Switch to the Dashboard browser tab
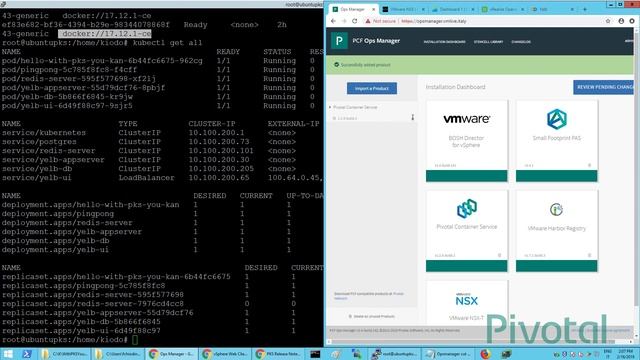640x360 pixels. point(452,9)
